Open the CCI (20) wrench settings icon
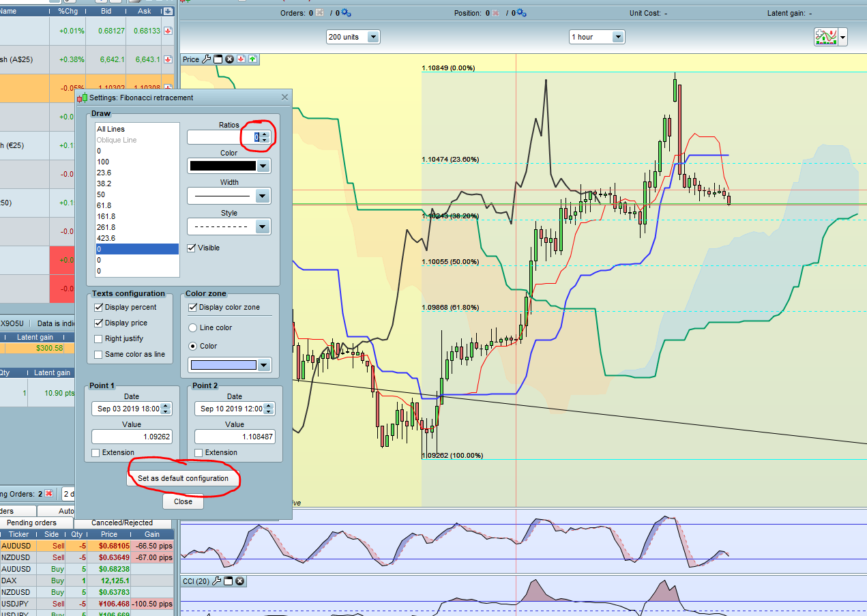867x616 pixels. pyautogui.click(x=218, y=581)
